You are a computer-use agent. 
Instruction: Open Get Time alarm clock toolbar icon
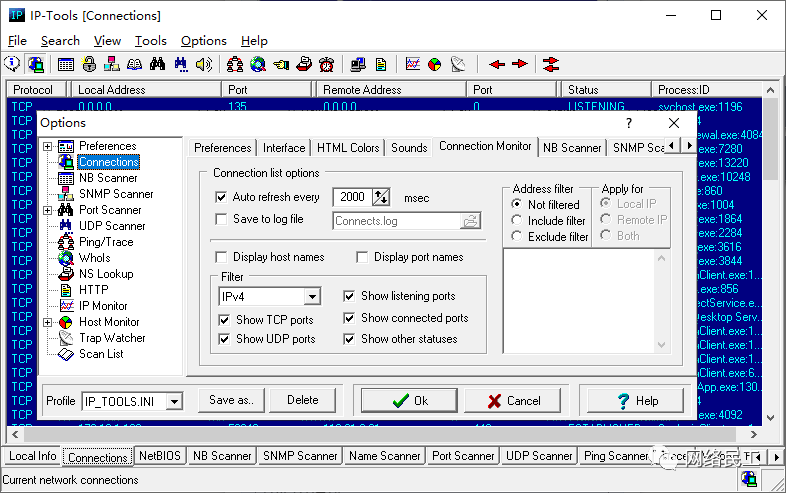(327, 64)
